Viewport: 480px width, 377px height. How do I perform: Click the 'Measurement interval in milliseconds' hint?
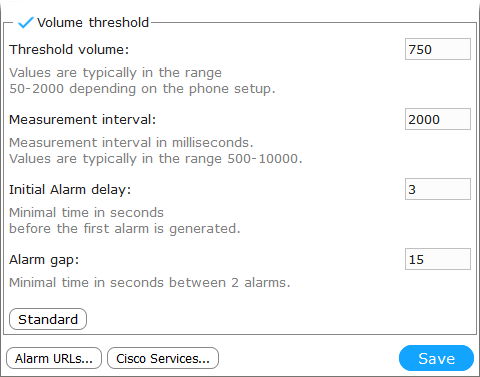(x=131, y=143)
